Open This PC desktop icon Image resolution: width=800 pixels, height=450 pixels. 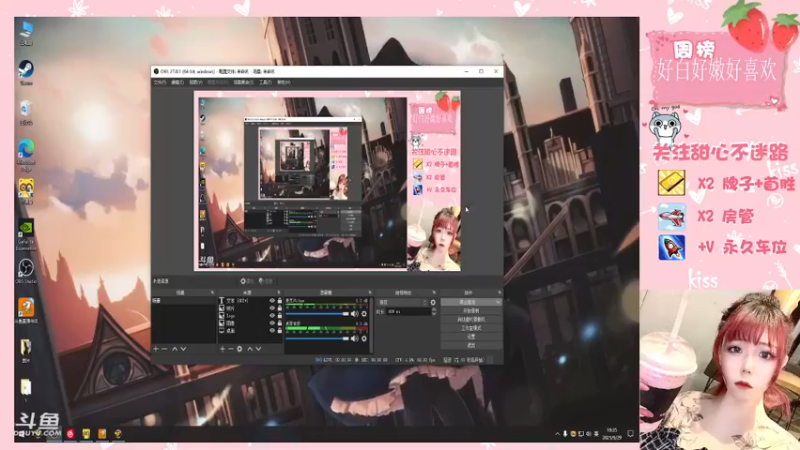tap(26, 32)
